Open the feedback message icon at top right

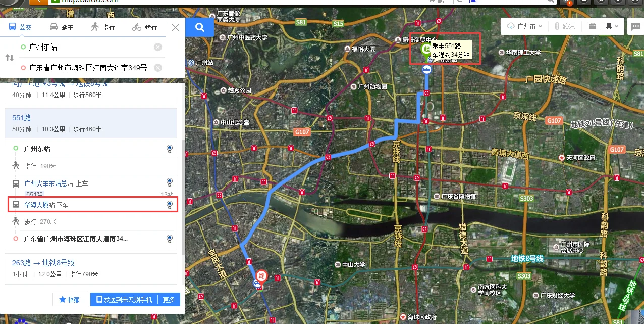(x=635, y=26)
